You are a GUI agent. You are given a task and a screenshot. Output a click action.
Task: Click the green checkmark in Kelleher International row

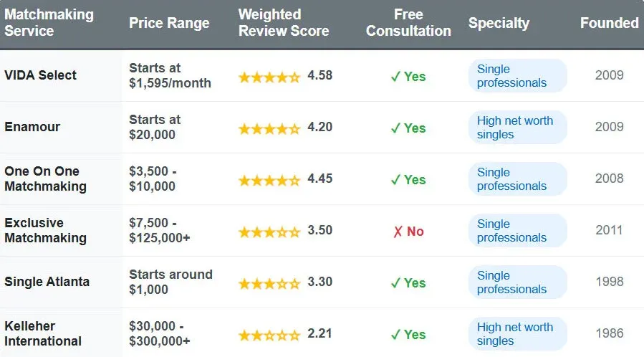click(395, 335)
